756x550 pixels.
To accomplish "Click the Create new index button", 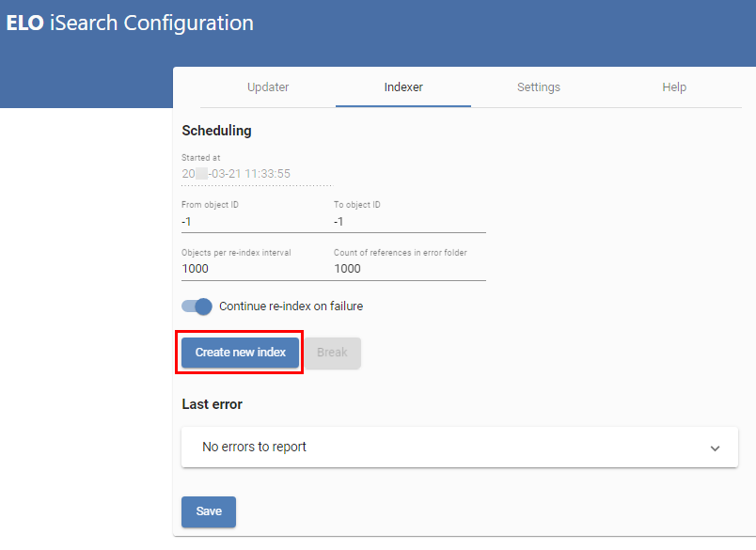I will tap(240, 353).
